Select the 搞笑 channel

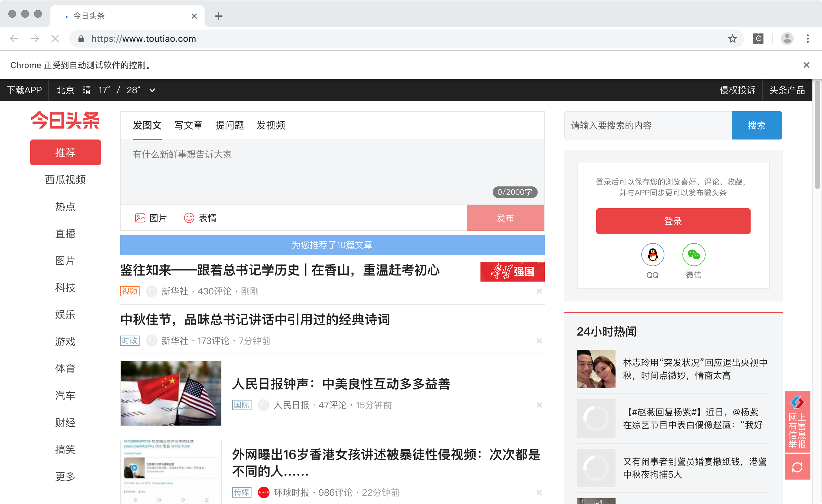pyautogui.click(x=65, y=450)
